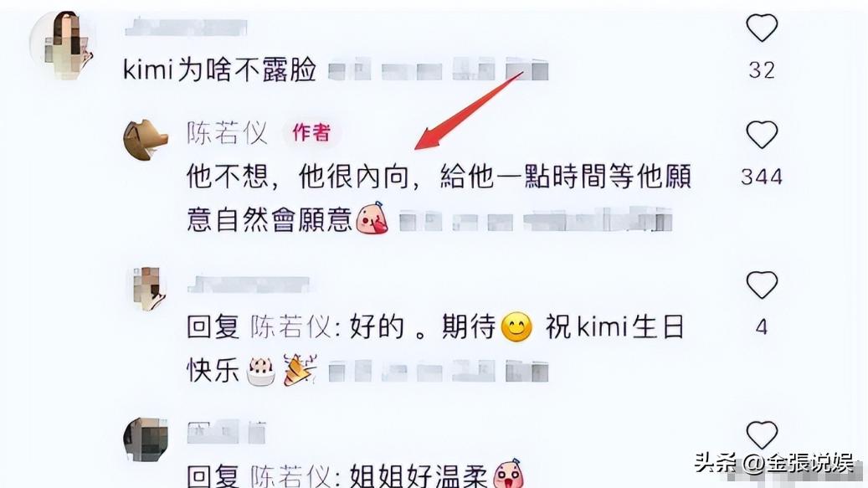
Task: Open 陈若仪's dog avatar
Action: click(145, 140)
